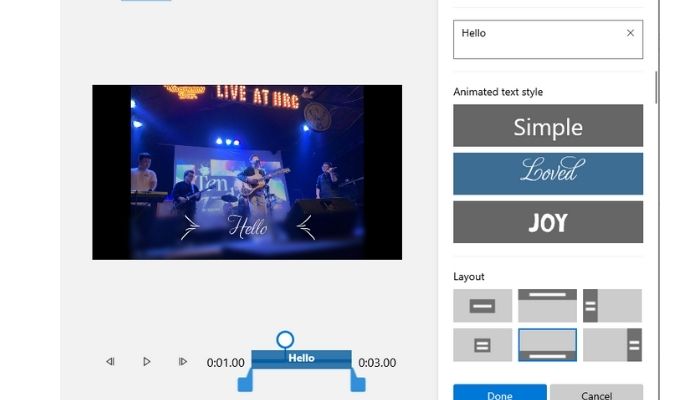Select the Loved animated text style
Image resolution: width=700 pixels, height=400 pixels.
(547, 173)
